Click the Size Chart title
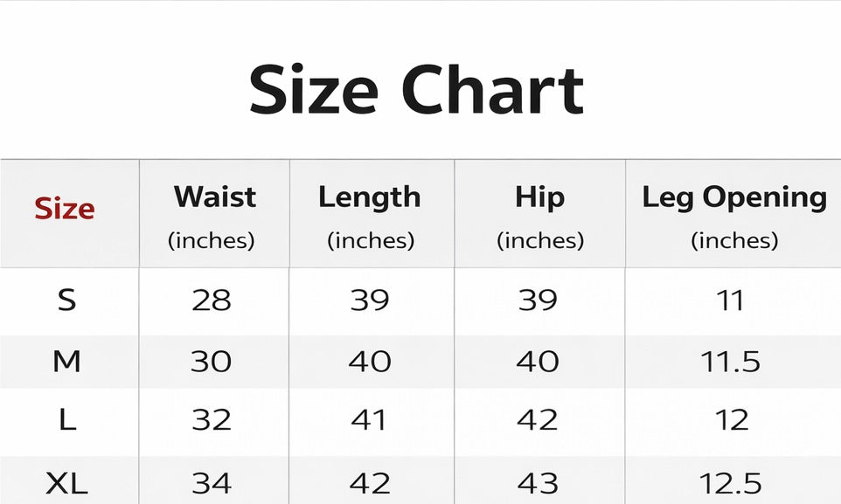Viewport: 841px width, 504px height. tap(416, 91)
